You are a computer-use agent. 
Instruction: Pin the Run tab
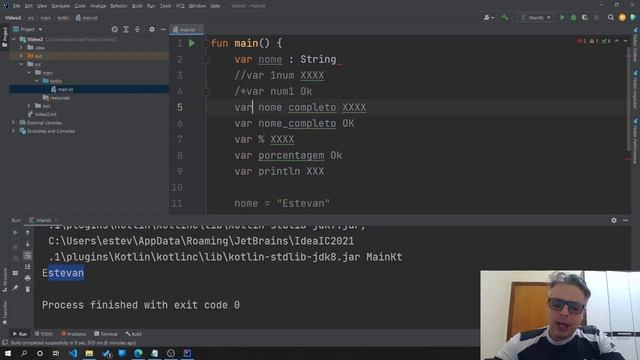pos(16,288)
